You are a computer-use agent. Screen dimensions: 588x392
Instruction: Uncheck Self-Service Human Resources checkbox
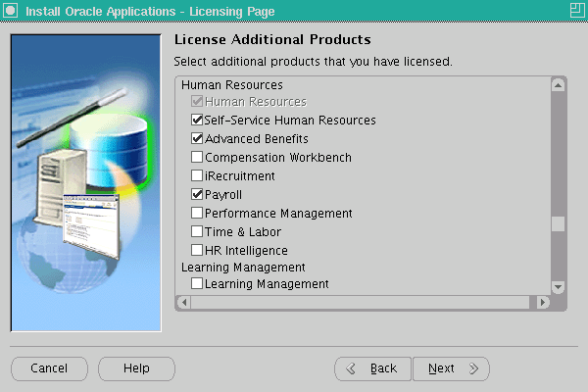tap(197, 120)
